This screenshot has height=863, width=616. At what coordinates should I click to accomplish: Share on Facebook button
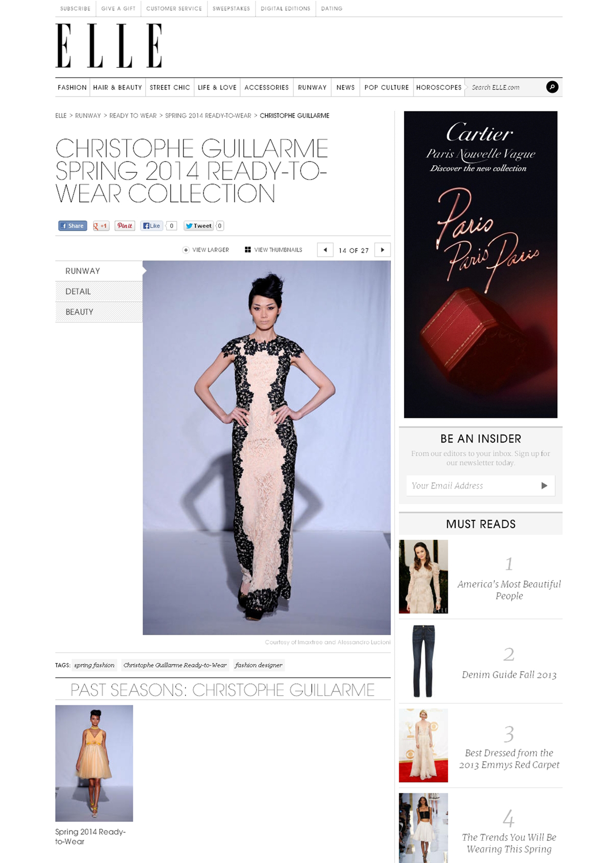[73, 226]
